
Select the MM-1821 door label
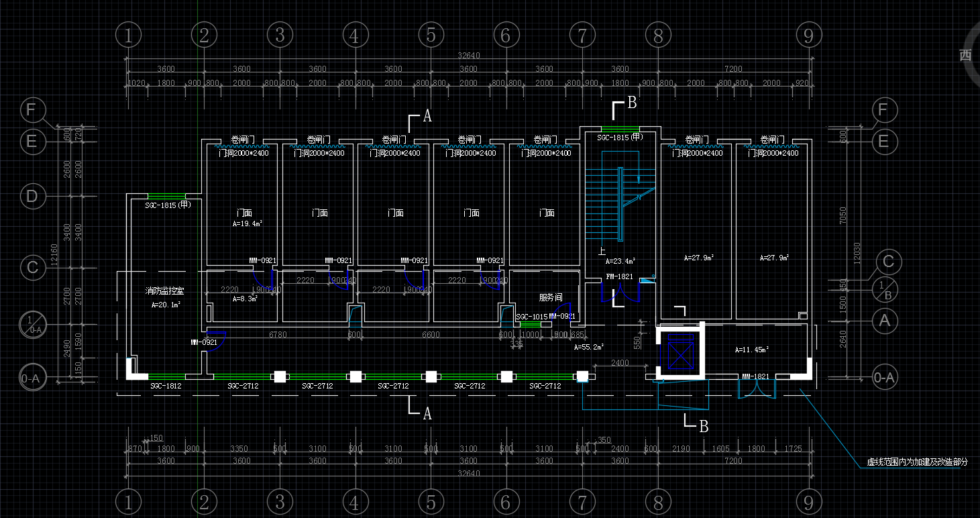pyautogui.click(x=755, y=377)
